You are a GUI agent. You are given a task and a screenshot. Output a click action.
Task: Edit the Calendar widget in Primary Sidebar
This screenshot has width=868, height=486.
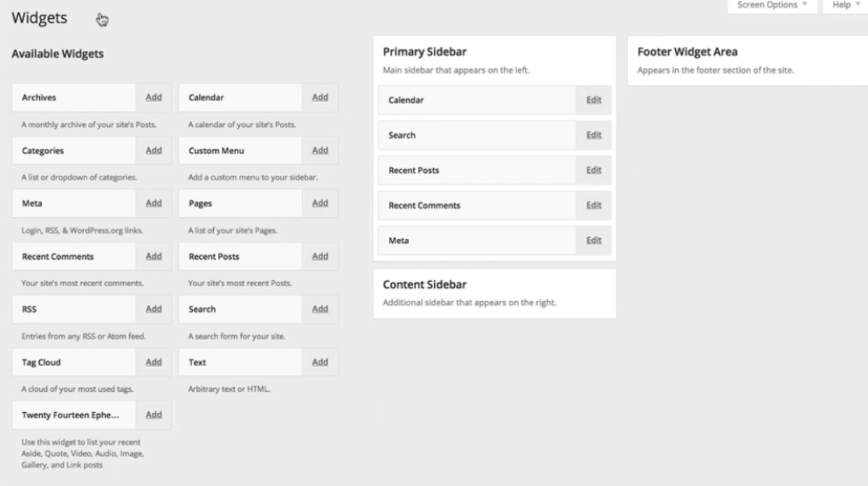coord(594,100)
